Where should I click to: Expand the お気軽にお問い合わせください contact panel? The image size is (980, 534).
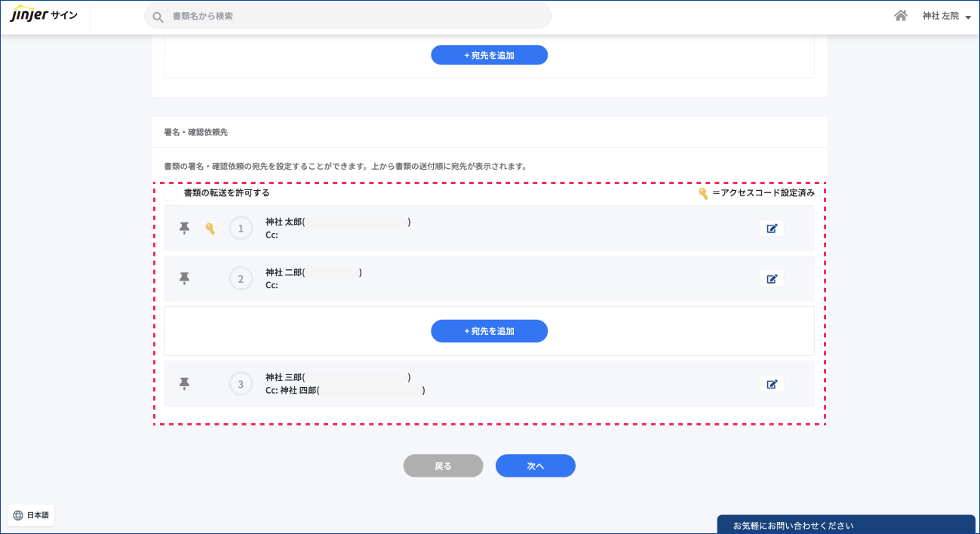845,525
